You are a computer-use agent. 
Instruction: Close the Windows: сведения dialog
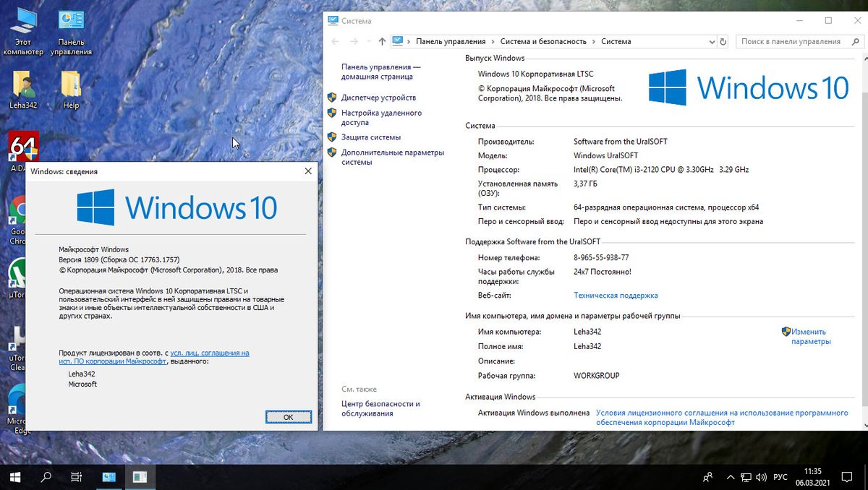pyautogui.click(x=308, y=171)
